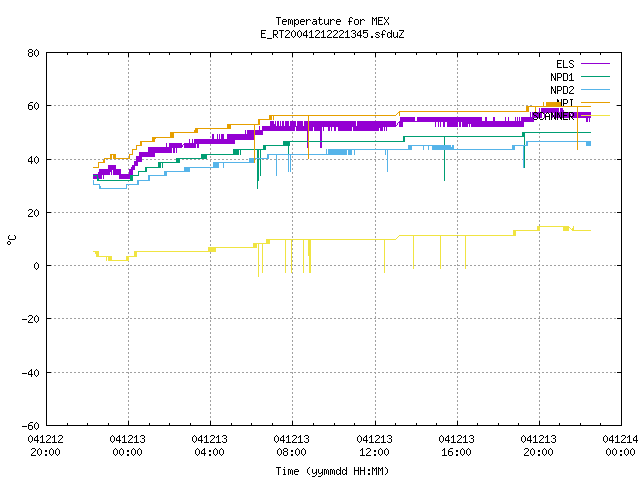This screenshot has height=480, width=640.
Task: Click the green NPD1 legend line sample
Action: coord(595,76)
